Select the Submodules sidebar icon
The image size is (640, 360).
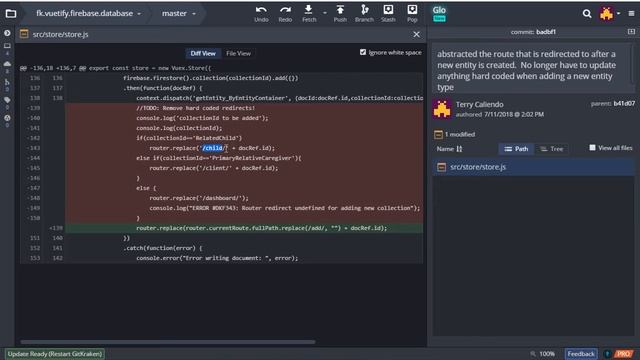coord(7,118)
